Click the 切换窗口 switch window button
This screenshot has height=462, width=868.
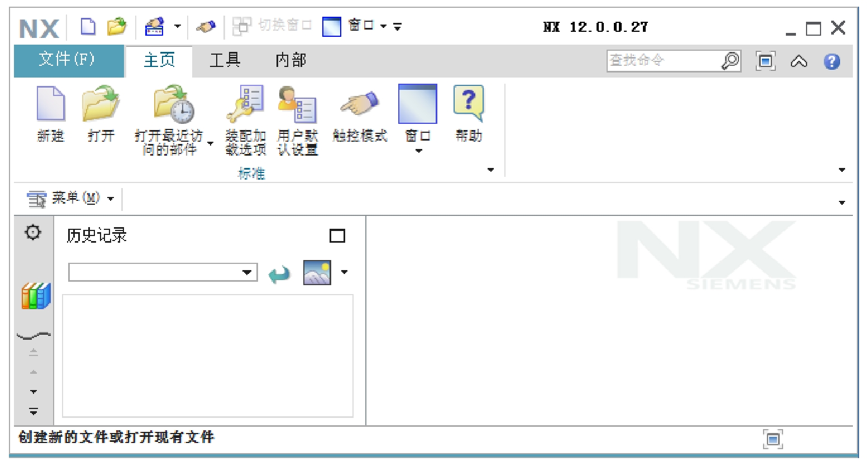tap(272, 25)
